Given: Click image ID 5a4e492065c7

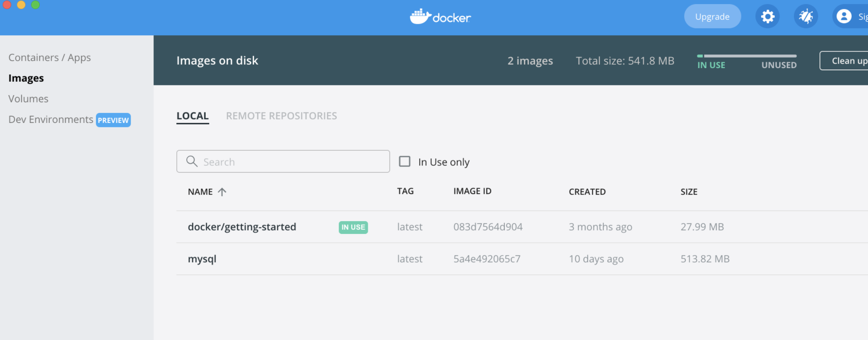Looking at the screenshot, I should (487, 259).
